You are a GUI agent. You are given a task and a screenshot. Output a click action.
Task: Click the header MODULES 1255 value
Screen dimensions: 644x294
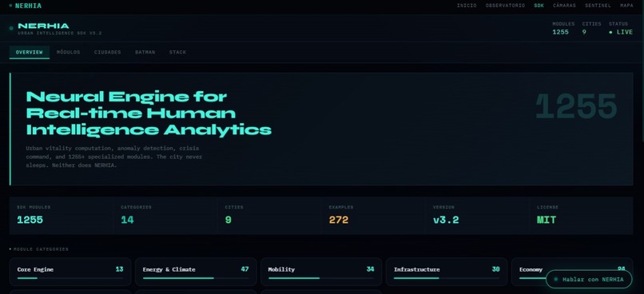[x=560, y=32]
